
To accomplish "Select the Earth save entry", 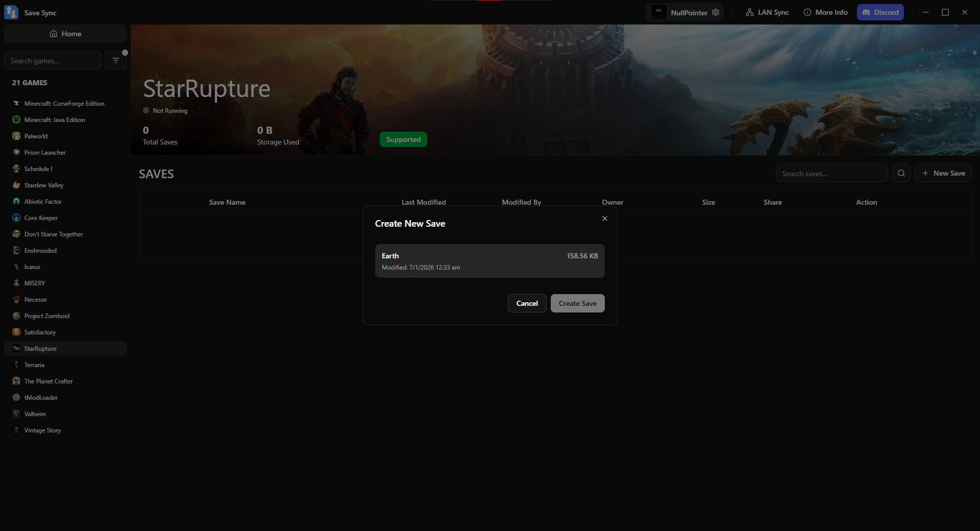I will pyautogui.click(x=490, y=261).
